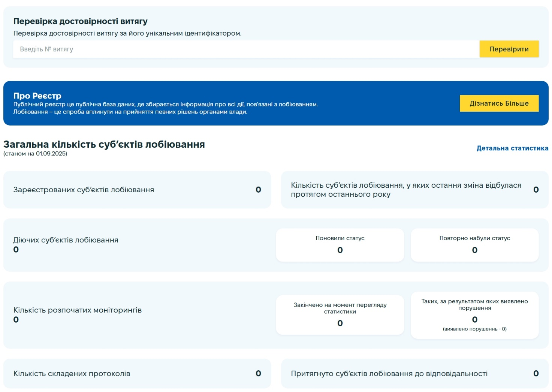Click the Загальна кількість суб'єктів лобіювання heading
This screenshot has height=392, width=552.
104,145
